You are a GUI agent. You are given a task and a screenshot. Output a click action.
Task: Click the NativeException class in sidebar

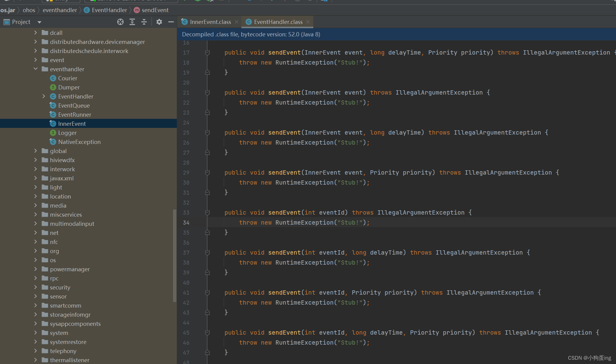(x=79, y=142)
